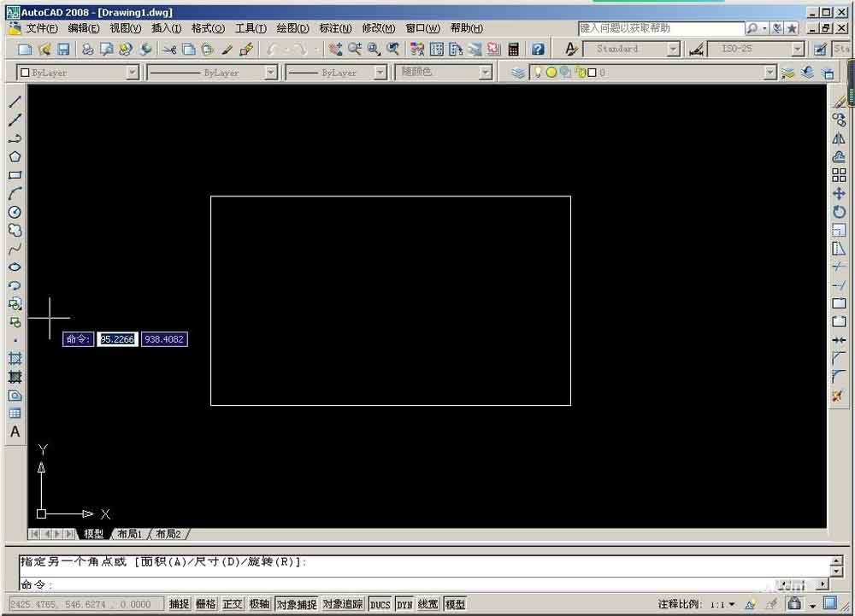Image resolution: width=855 pixels, height=616 pixels.
Task: Click the Explode tool icon
Action: point(838,396)
